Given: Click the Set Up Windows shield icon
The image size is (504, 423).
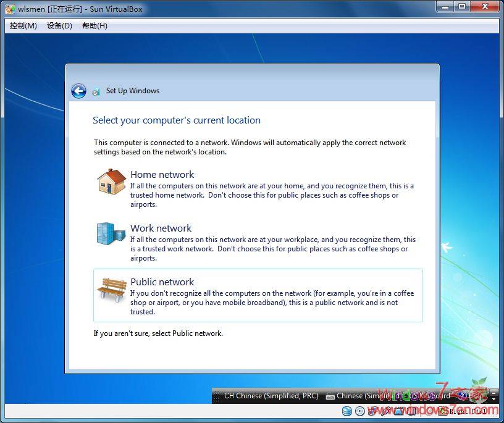Looking at the screenshot, I should point(96,90).
